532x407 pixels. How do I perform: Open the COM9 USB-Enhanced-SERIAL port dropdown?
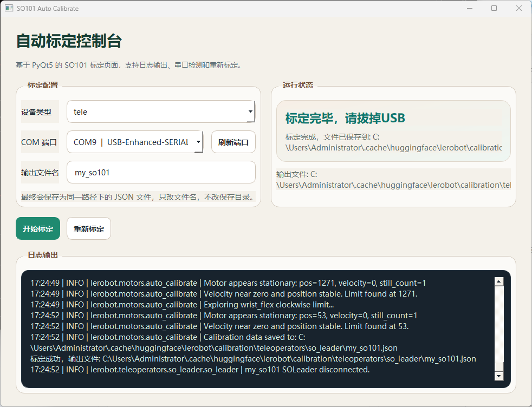135,142
